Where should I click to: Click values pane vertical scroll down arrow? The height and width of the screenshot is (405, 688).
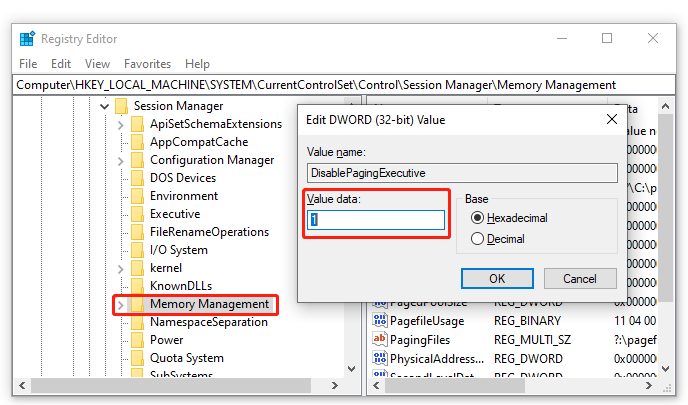(666, 369)
